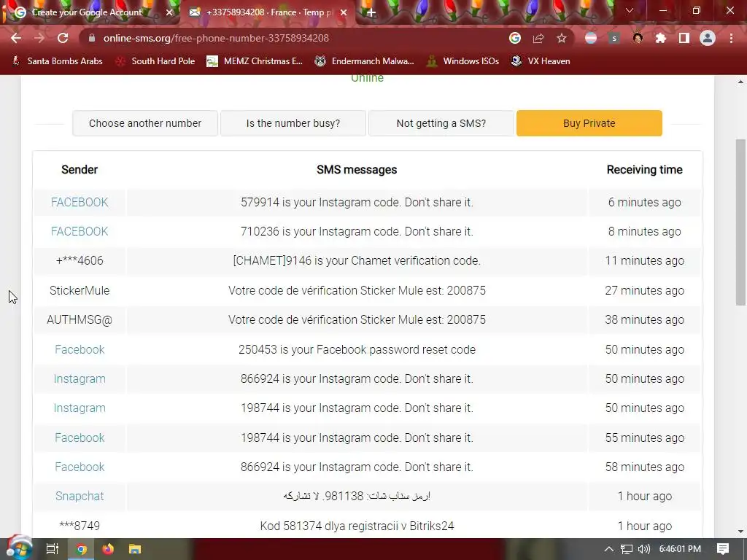Open the Extensions puzzle piece menu
747x560 pixels.
(661, 38)
